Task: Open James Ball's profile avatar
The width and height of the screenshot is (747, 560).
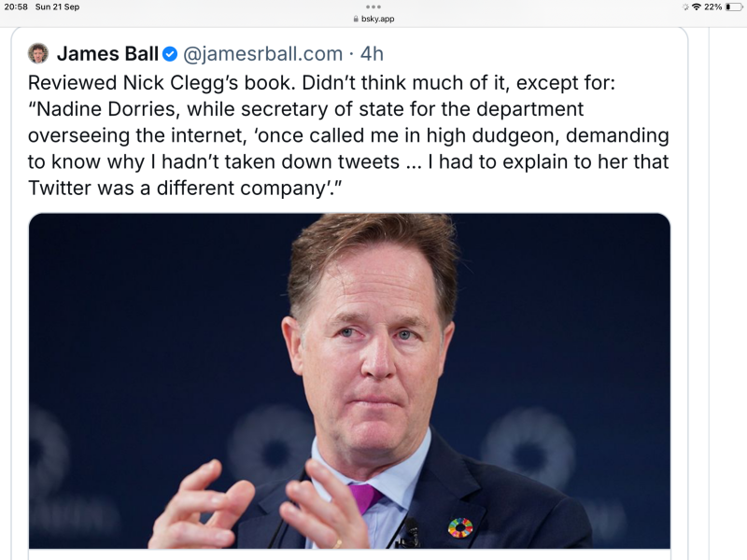Action: point(38,53)
